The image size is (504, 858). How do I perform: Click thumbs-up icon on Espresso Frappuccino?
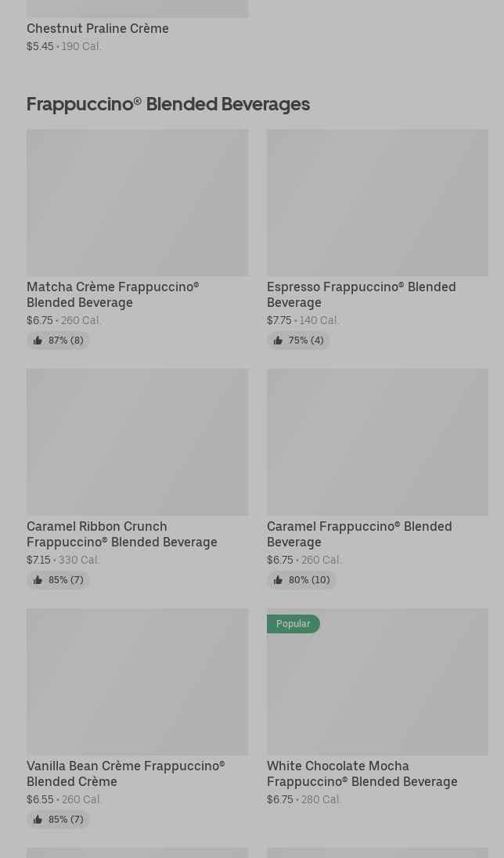[x=278, y=341]
